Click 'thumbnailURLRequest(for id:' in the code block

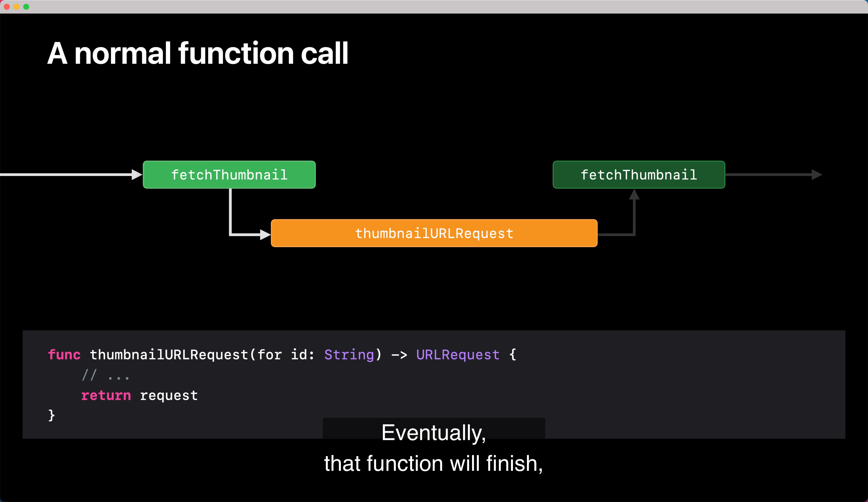202,355
